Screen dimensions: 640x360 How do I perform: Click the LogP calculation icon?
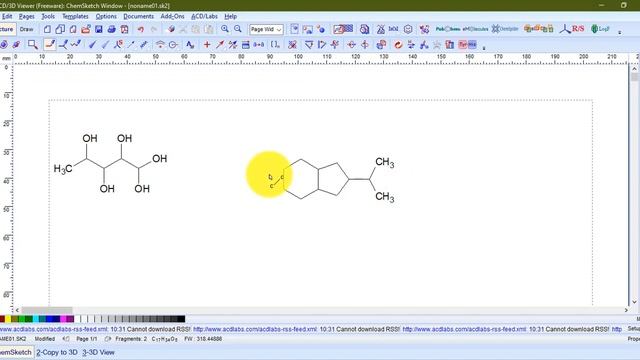tap(601, 29)
